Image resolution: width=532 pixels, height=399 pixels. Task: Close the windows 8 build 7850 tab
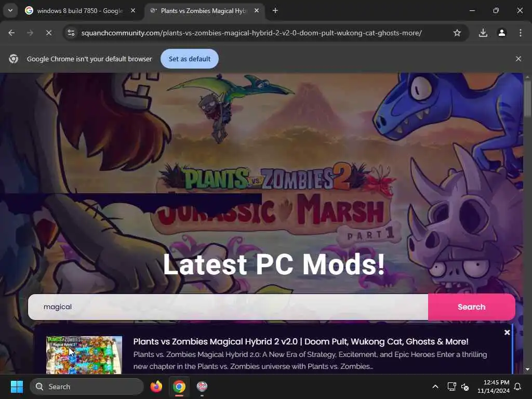133,11
